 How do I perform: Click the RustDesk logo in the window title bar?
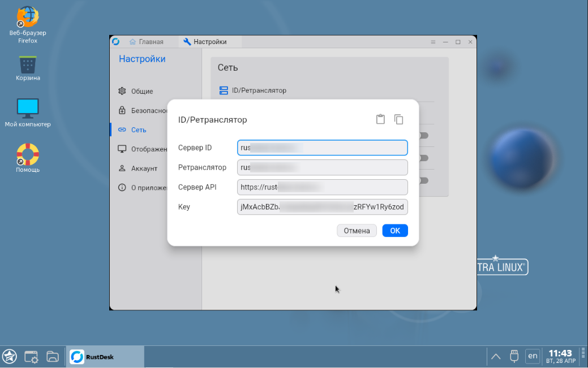point(115,41)
